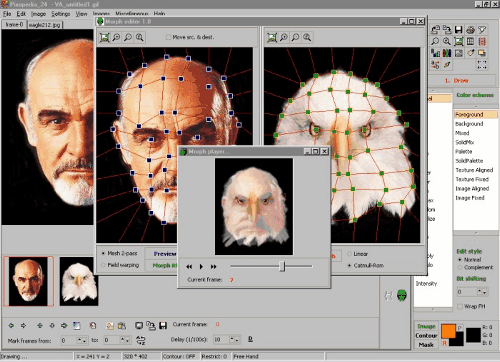Viewport: 500px width, 362px height.
Task: Click Mark frames from spinner arrows
Action: [x=81, y=340]
